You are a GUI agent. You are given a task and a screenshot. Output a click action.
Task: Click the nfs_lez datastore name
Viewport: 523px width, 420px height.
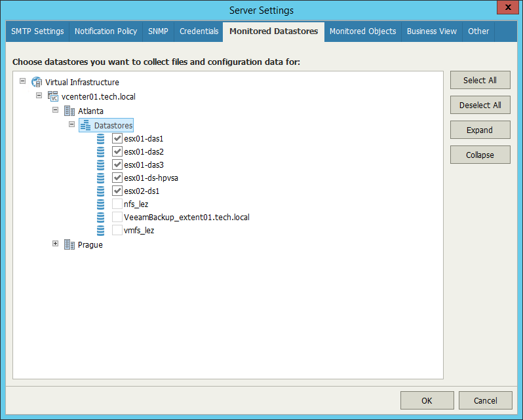coord(136,204)
